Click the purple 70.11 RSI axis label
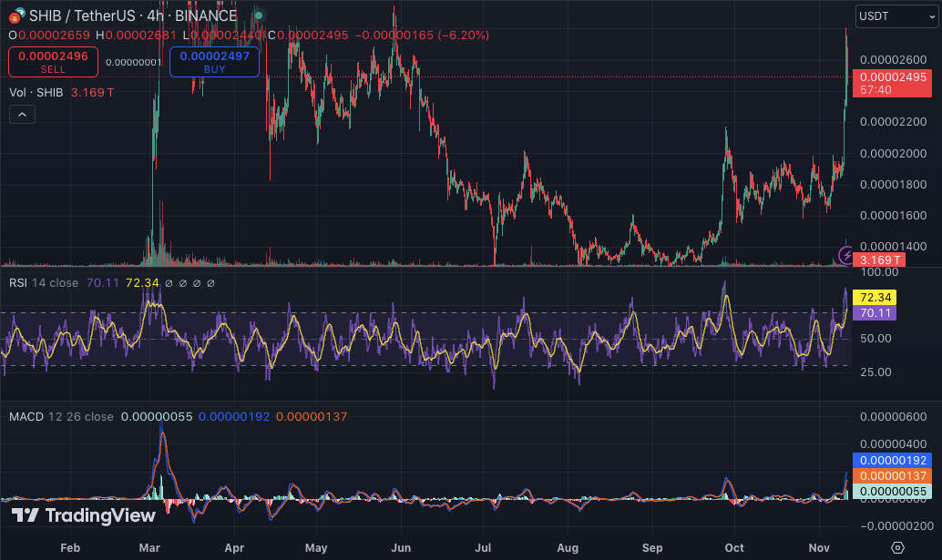Screen dimensions: 942x560 [875, 312]
